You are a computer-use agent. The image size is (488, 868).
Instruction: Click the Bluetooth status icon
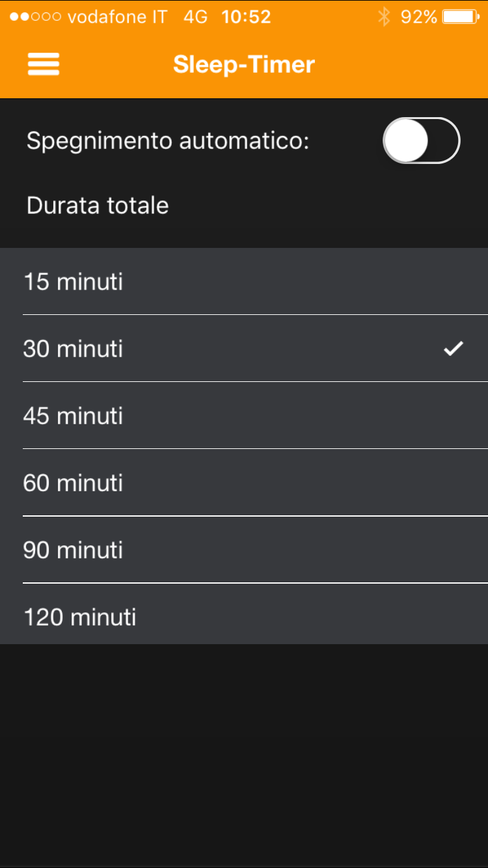point(384,17)
